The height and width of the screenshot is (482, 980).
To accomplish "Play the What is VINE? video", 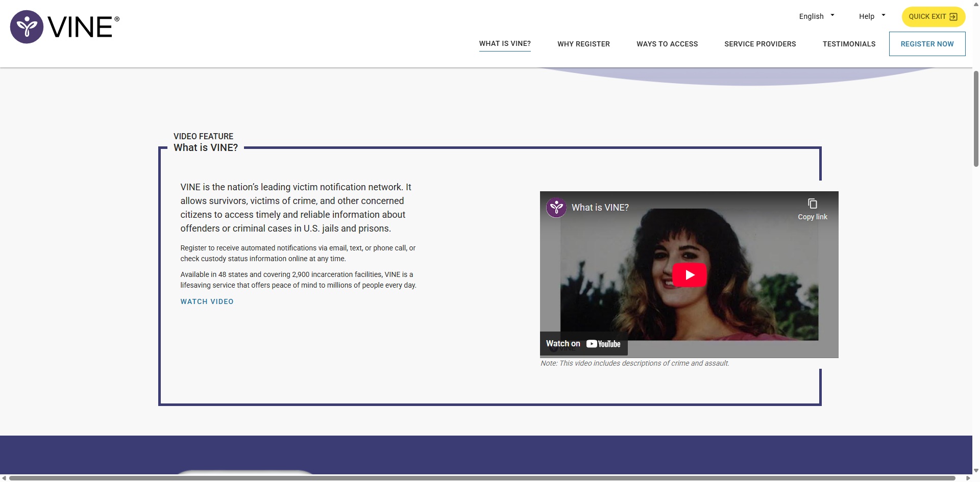I will (689, 275).
